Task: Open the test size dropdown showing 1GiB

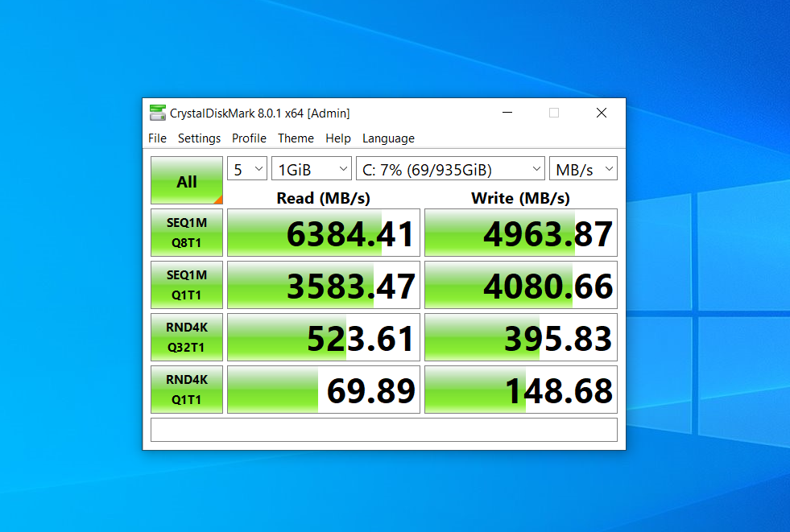Action: (x=312, y=169)
